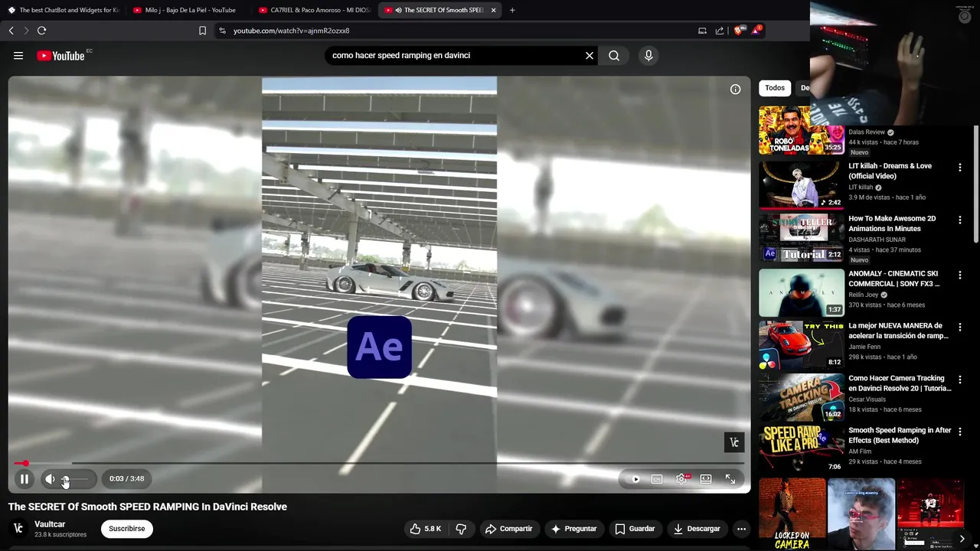Click the YouTube search input field
The width and height of the screenshot is (980, 551).
point(456,55)
